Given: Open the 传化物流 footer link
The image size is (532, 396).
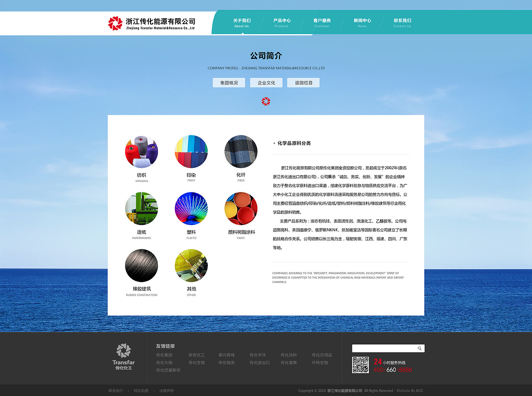Looking at the screenshot, I should click(227, 363).
